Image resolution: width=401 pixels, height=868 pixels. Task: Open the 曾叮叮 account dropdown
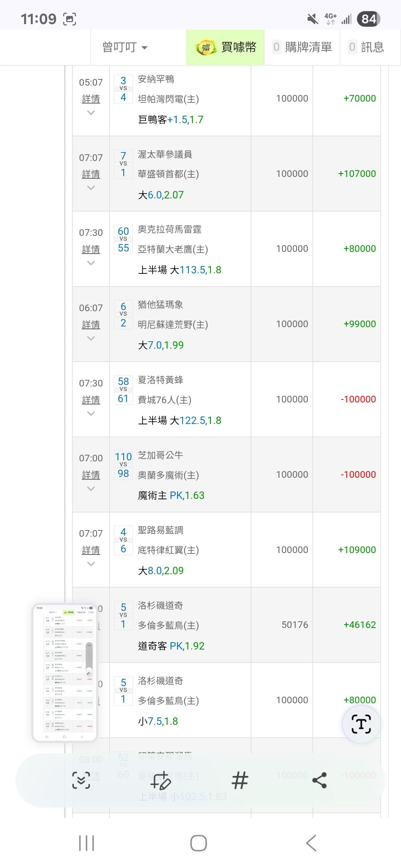tap(125, 47)
